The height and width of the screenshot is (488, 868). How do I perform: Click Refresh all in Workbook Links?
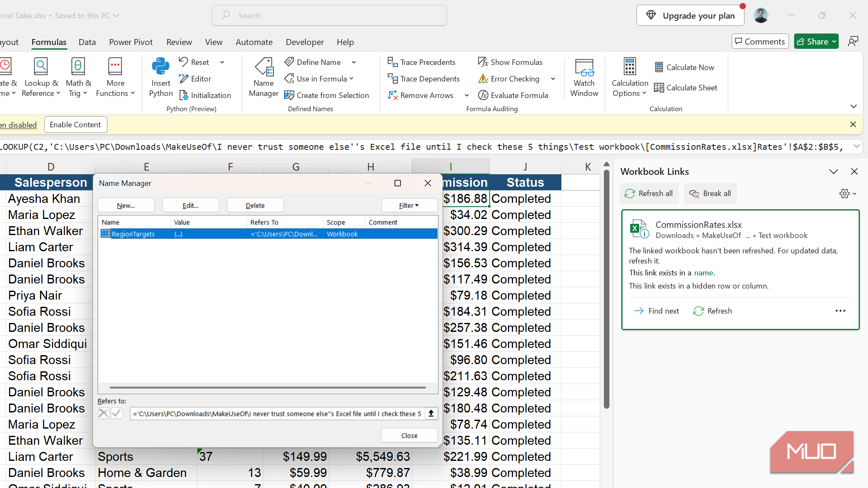(x=649, y=194)
